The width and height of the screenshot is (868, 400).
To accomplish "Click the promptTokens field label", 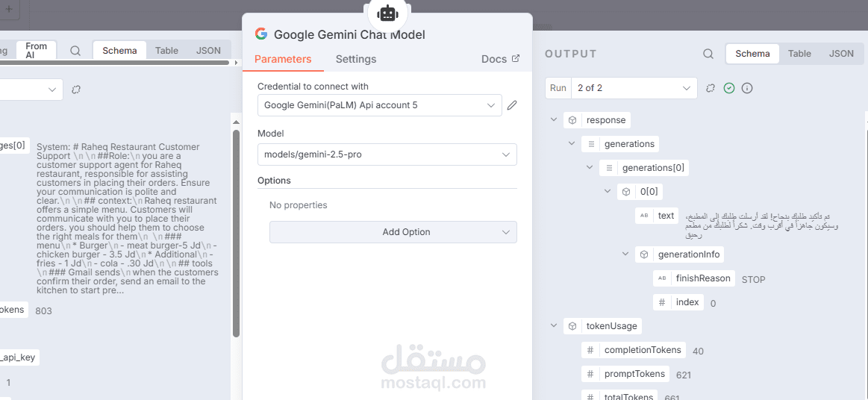I will pos(634,374).
